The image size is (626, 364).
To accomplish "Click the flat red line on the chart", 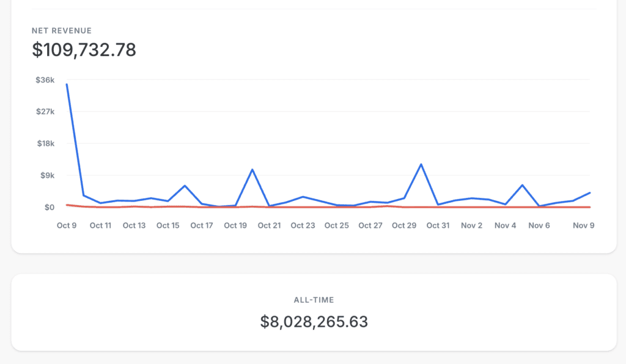I will click(306, 207).
